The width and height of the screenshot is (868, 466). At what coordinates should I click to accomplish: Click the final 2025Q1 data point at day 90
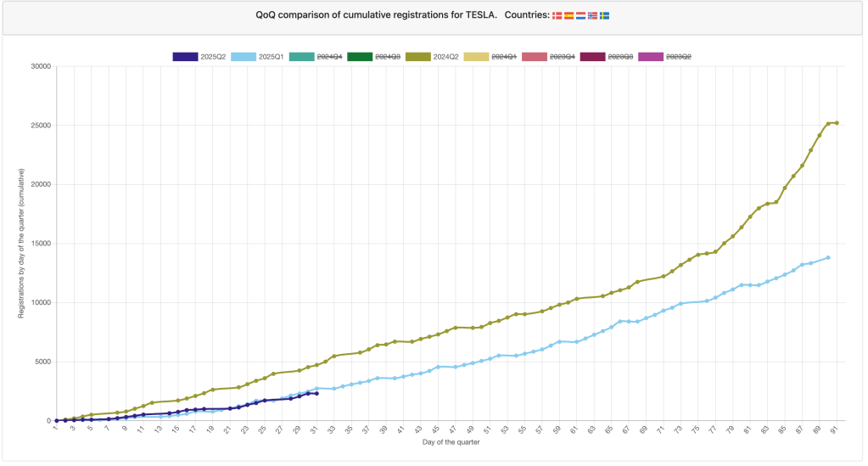[x=828, y=257]
